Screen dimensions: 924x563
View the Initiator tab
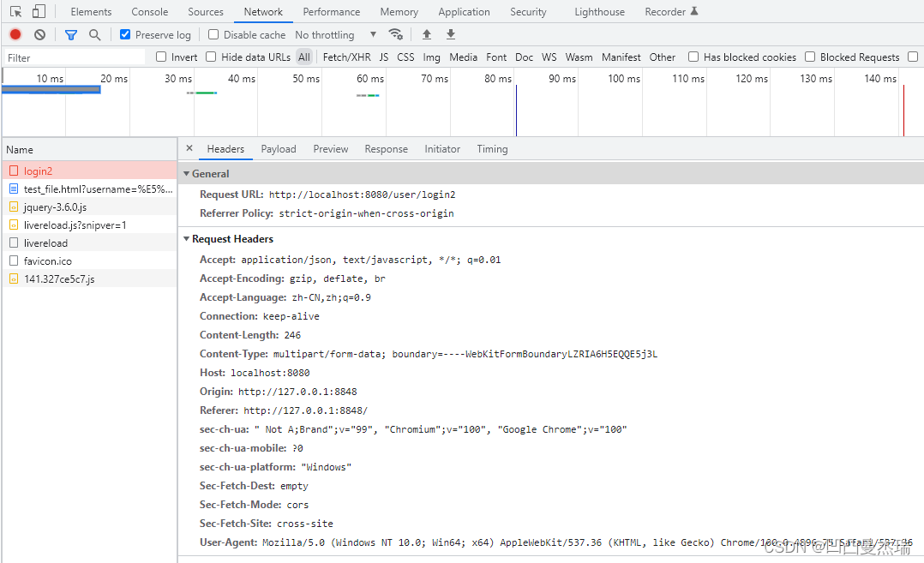tap(442, 149)
